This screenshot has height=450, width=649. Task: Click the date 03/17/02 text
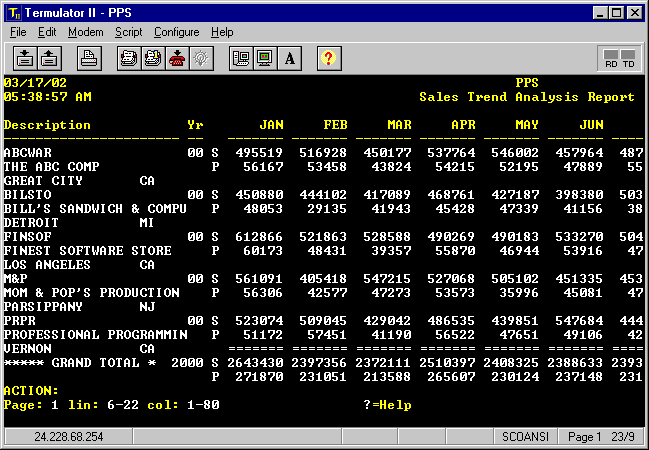coord(35,83)
